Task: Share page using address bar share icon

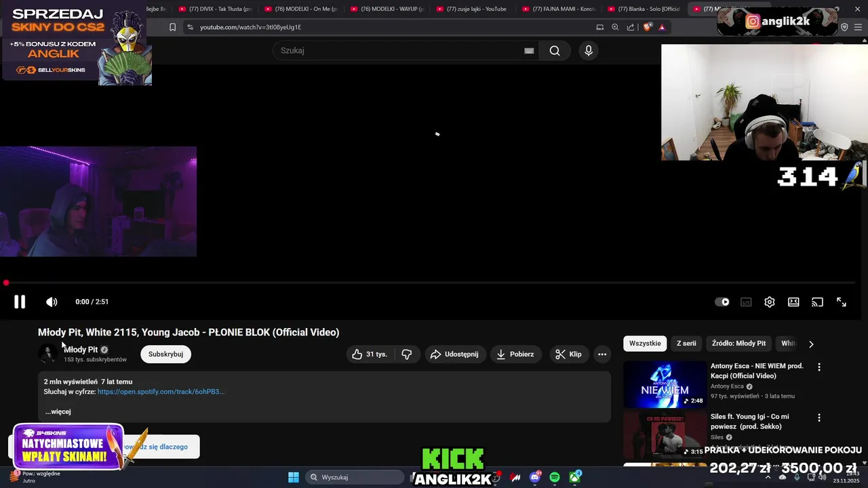Action: [x=631, y=27]
